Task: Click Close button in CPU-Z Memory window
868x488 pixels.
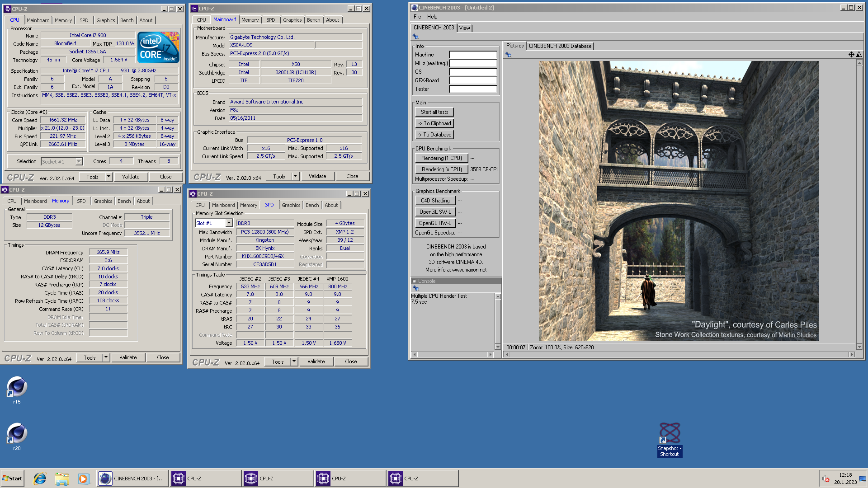Action: [x=163, y=357]
